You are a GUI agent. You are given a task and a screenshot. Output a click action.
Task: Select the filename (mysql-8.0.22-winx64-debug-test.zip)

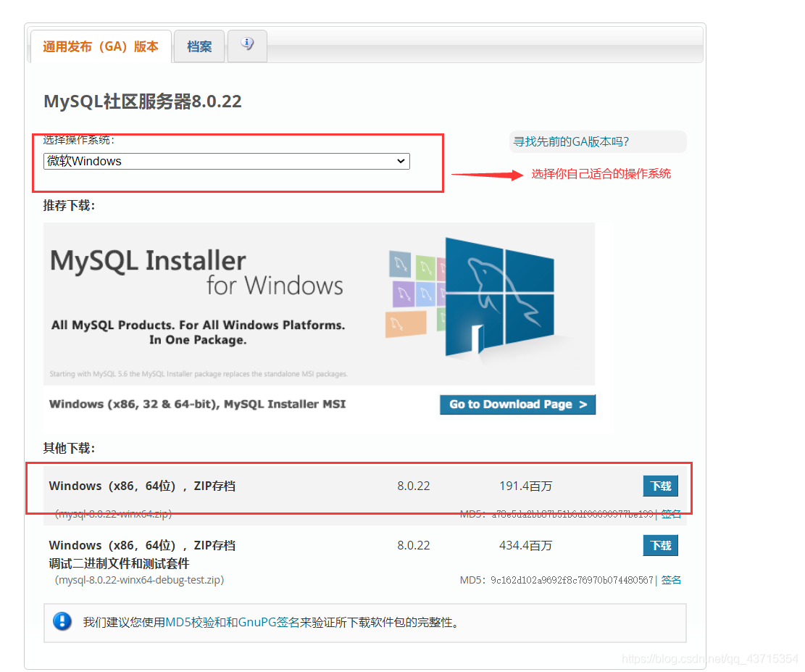(139, 580)
